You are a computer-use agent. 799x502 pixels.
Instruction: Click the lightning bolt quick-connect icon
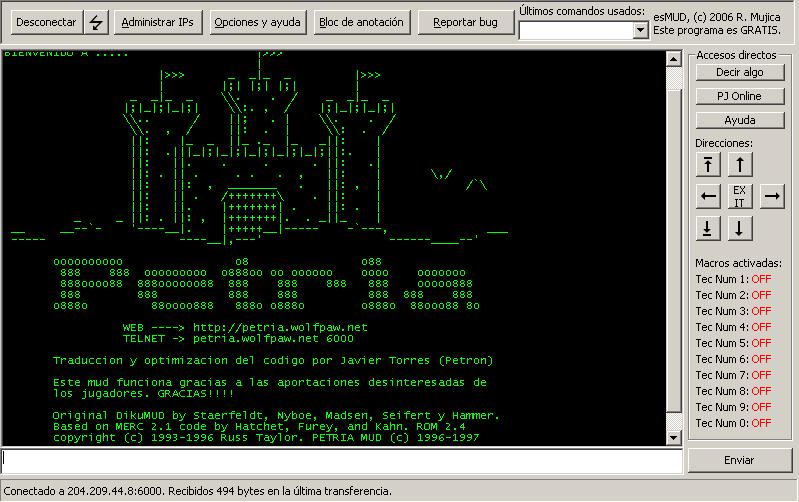[x=96, y=22]
